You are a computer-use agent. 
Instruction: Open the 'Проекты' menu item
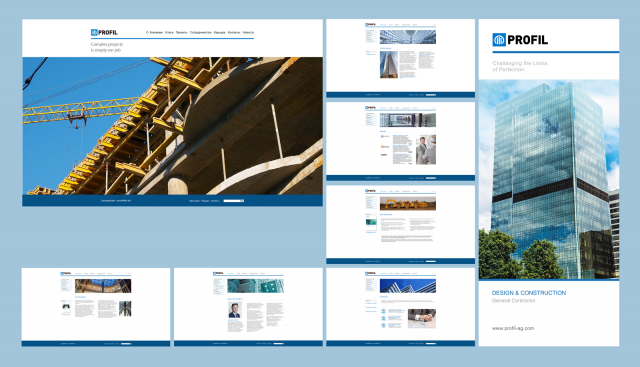[182, 32]
